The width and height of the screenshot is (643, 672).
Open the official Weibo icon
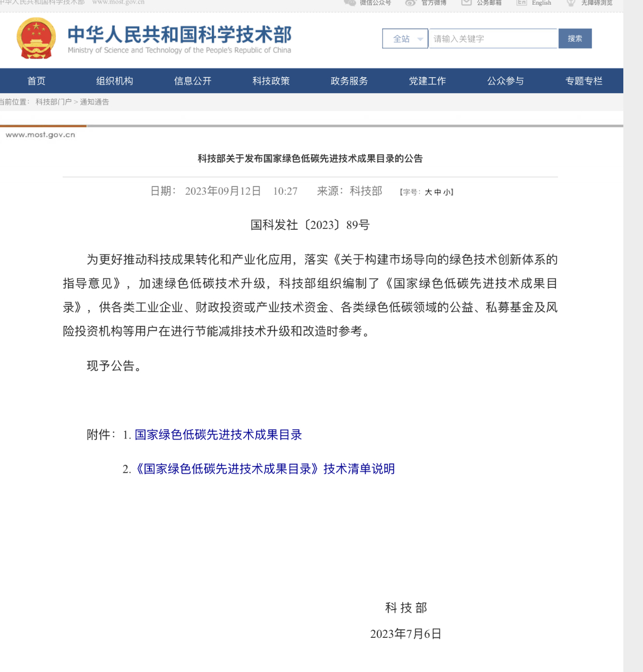coord(411,3)
